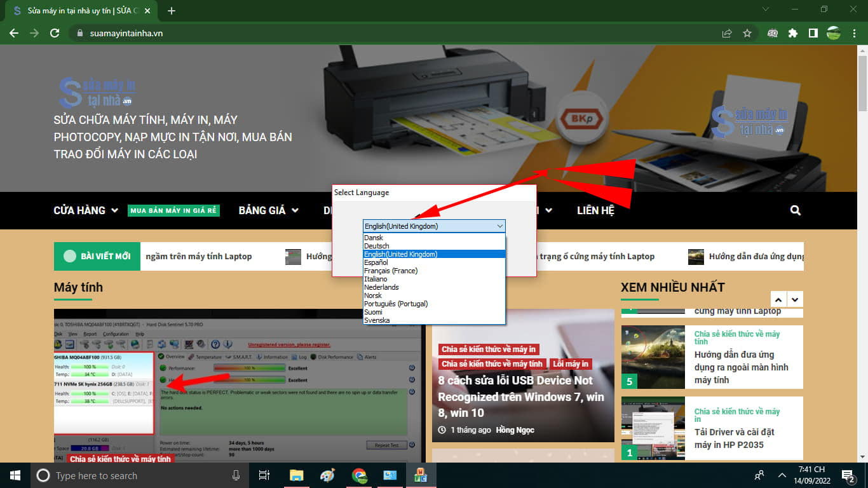Click the Chrome profile avatar
868x488 pixels.
[x=833, y=33]
